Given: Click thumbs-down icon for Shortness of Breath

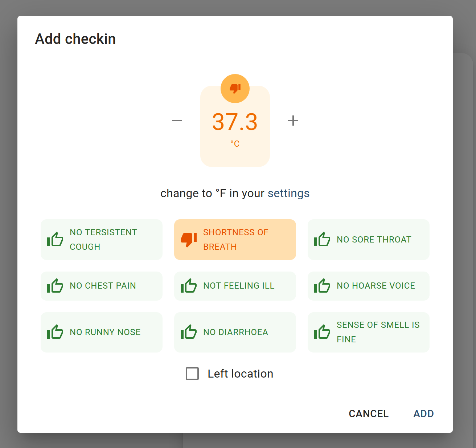Looking at the screenshot, I should [189, 240].
